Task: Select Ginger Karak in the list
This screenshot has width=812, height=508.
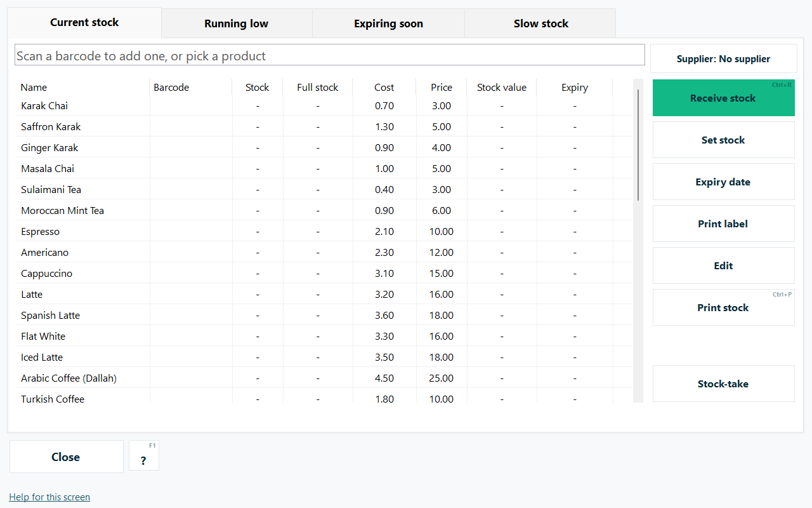Action: pyautogui.click(x=324, y=147)
